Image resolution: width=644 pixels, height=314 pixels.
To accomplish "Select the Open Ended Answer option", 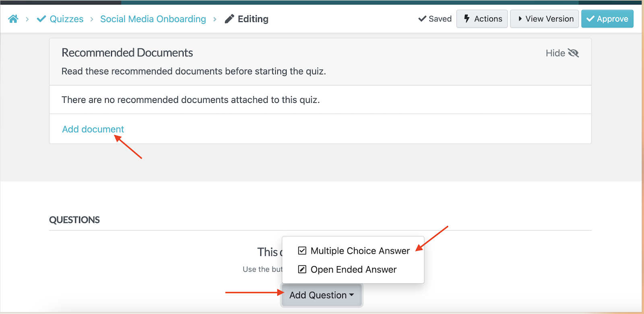I will pyautogui.click(x=353, y=269).
